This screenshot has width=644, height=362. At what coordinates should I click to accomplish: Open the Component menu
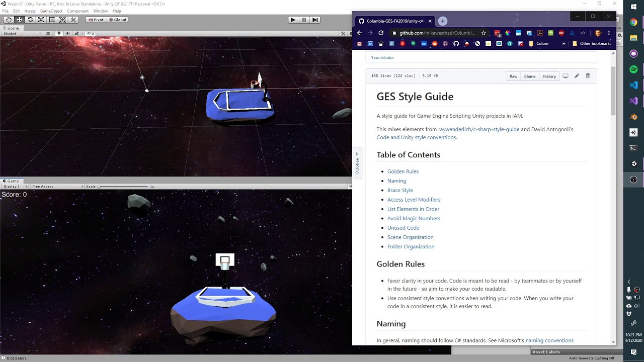pyautogui.click(x=78, y=11)
